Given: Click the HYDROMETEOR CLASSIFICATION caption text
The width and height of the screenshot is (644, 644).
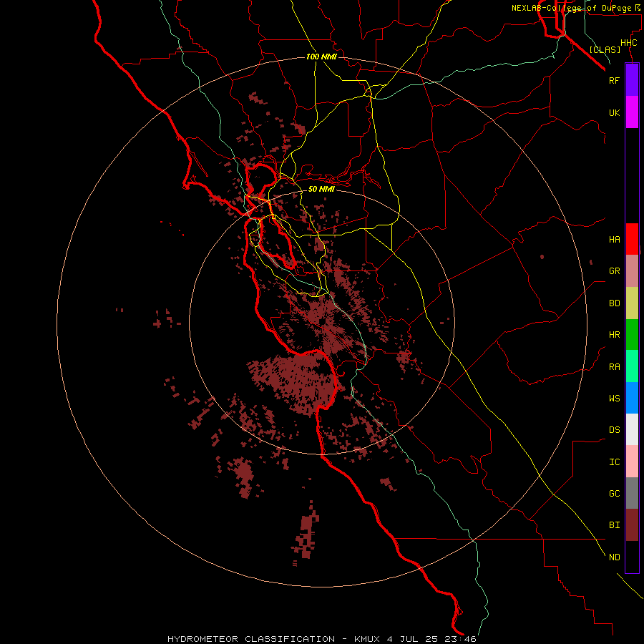Looking at the screenshot, I should tap(251, 639).
